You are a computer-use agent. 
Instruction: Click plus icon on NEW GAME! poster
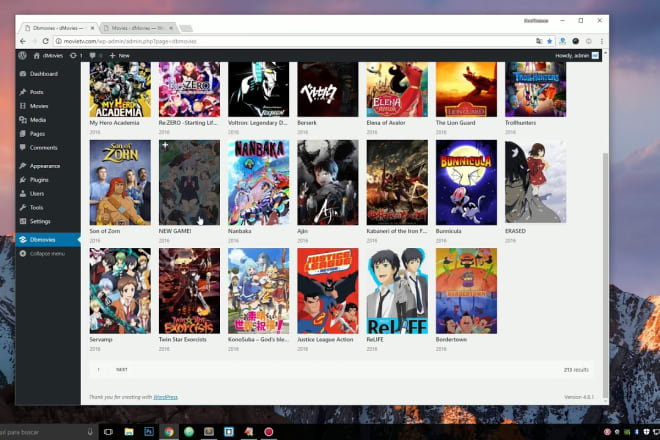pos(165,145)
